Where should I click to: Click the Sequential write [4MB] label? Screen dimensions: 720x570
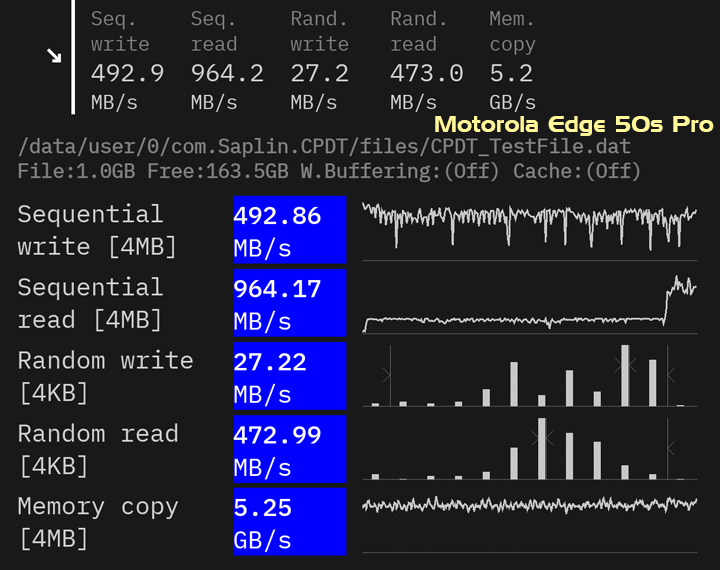click(97, 230)
